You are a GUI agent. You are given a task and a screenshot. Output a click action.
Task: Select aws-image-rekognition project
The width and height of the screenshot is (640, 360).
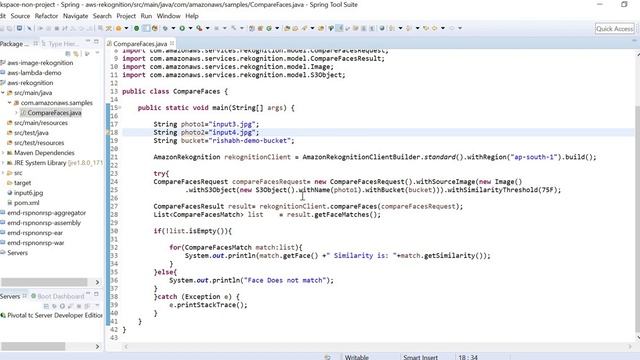click(40, 63)
